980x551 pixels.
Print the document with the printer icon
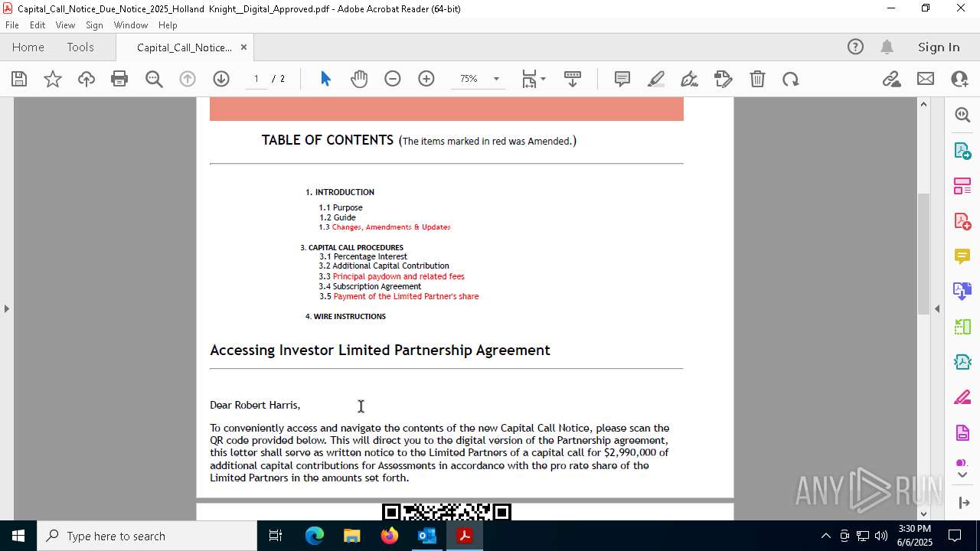tap(119, 79)
